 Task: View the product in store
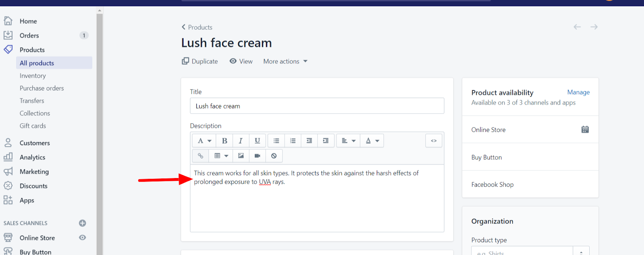241,61
